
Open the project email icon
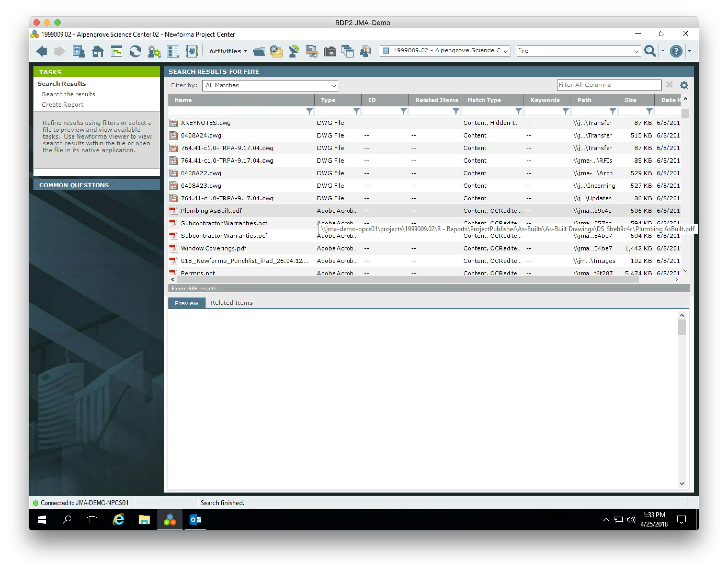[x=276, y=51]
